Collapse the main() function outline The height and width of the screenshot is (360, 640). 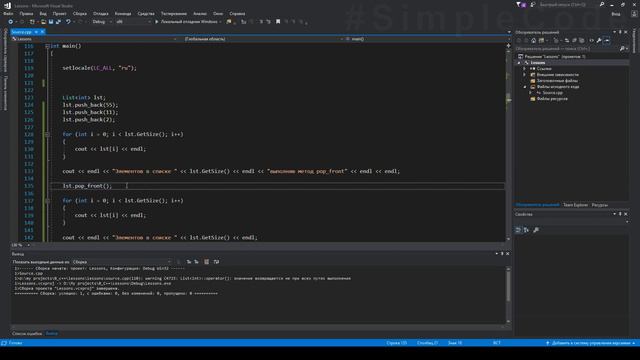47,46
